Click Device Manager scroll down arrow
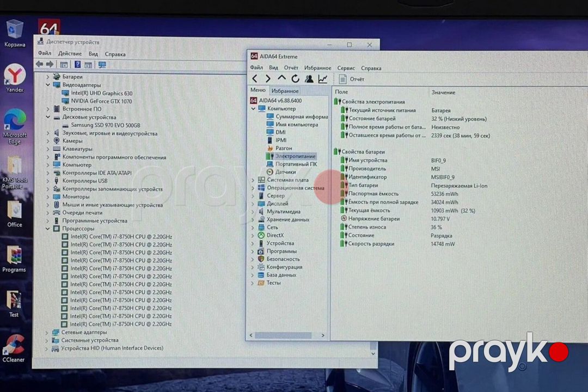Viewport: 588px width, 392px height. [x=373, y=353]
